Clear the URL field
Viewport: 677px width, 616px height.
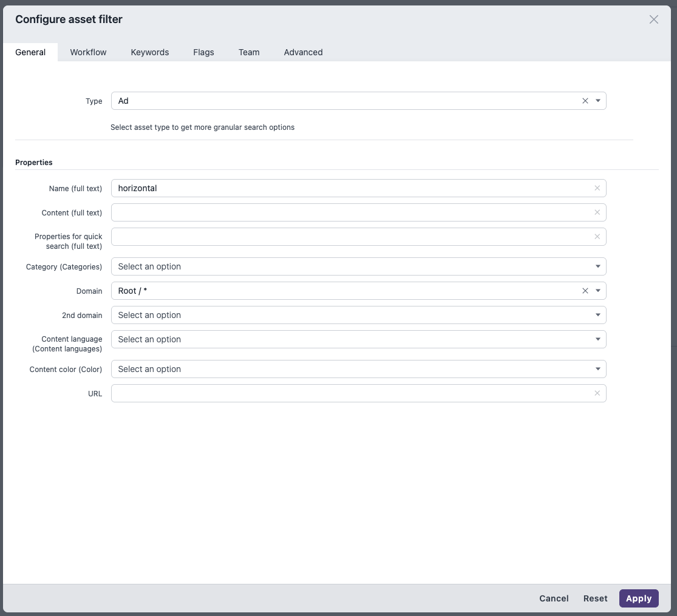coord(597,393)
